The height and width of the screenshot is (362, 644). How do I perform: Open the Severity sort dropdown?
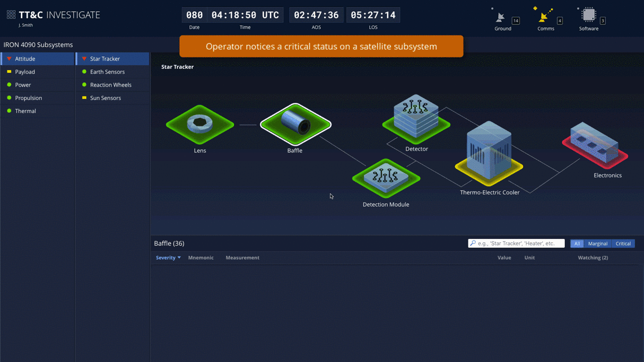click(166, 258)
